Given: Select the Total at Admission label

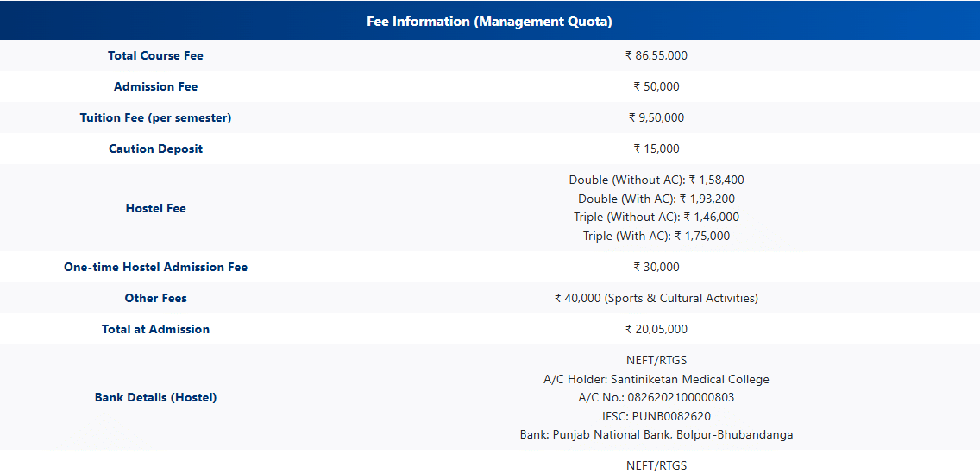Looking at the screenshot, I should coord(155,329).
